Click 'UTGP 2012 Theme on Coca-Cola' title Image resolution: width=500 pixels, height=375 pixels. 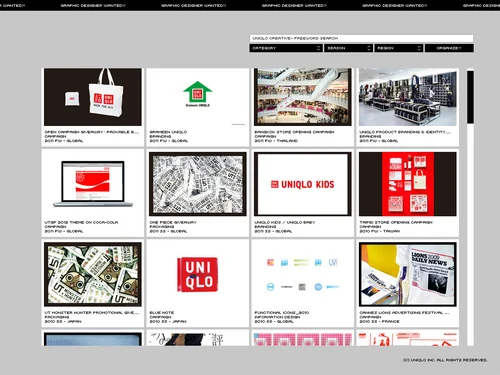coord(81,222)
